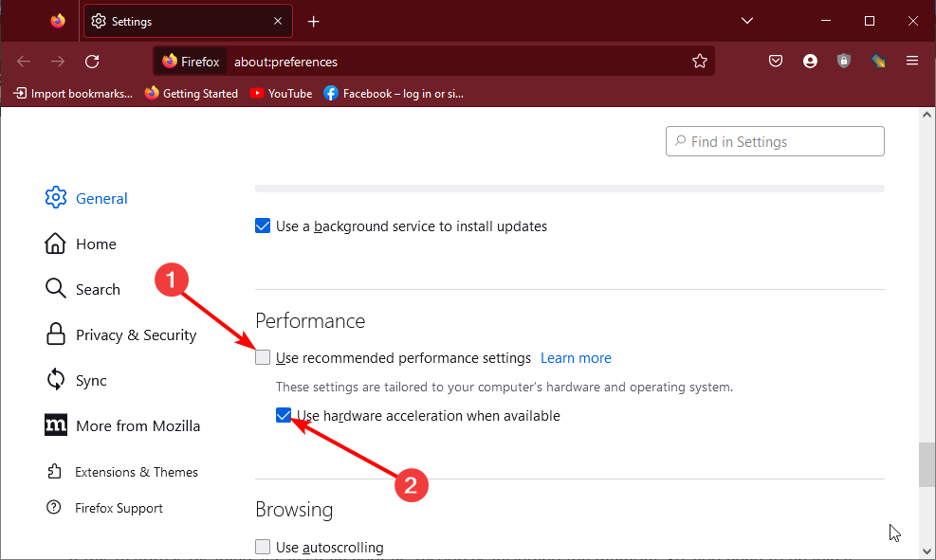Uncheck background service to install updates
The width and height of the screenshot is (936, 560).
(x=263, y=226)
